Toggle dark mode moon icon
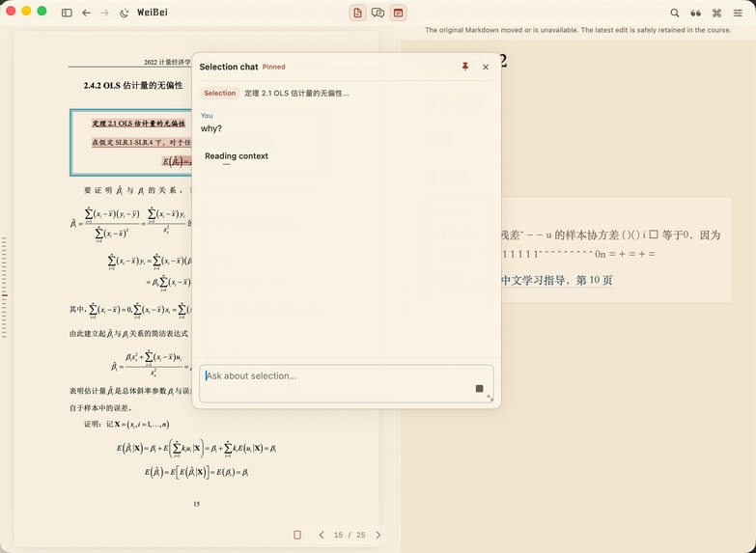Image resolution: width=756 pixels, height=553 pixels. point(125,13)
